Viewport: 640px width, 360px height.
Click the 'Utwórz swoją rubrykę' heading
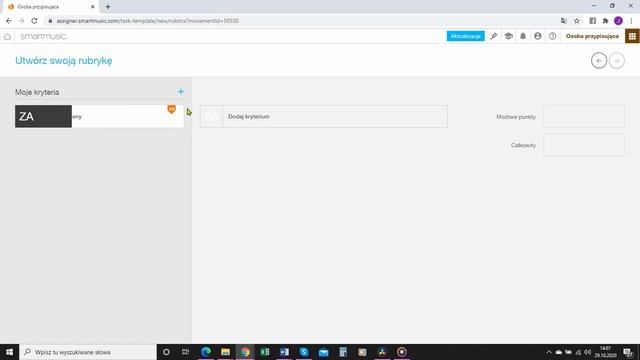coord(64,60)
